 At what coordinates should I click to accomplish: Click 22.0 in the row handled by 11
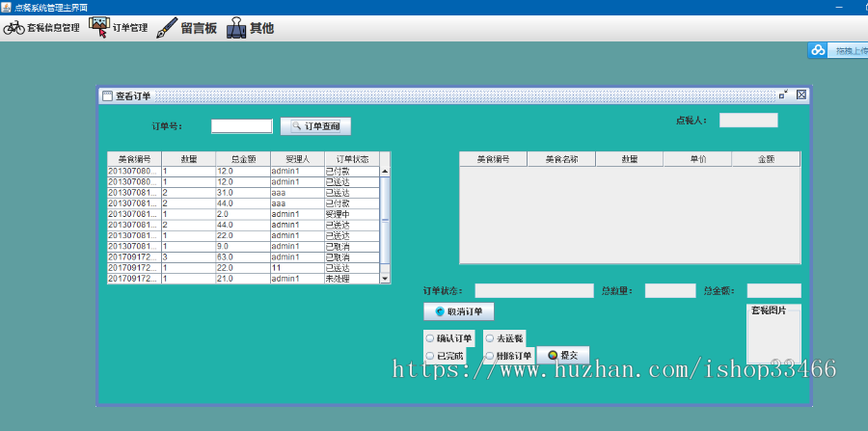tap(243, 268)
